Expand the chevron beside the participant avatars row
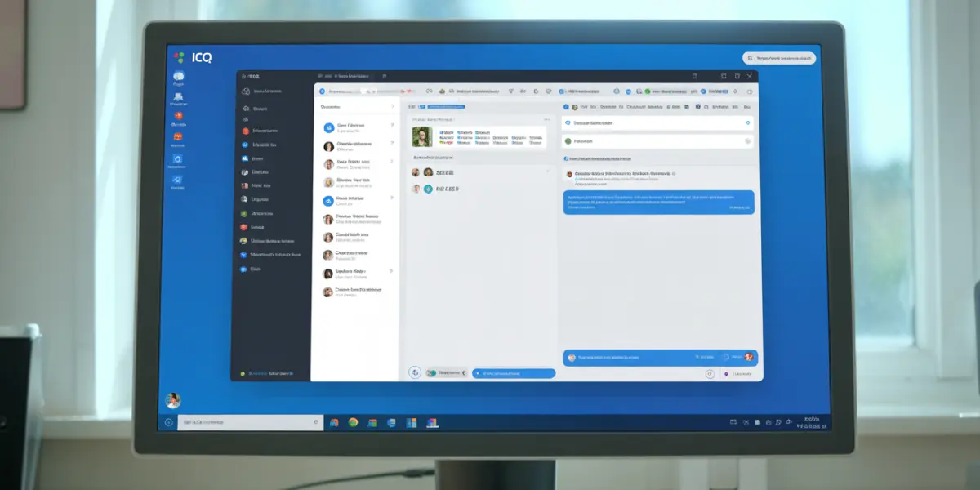Screen dimensions: 980x490 (x=547, y=172)
